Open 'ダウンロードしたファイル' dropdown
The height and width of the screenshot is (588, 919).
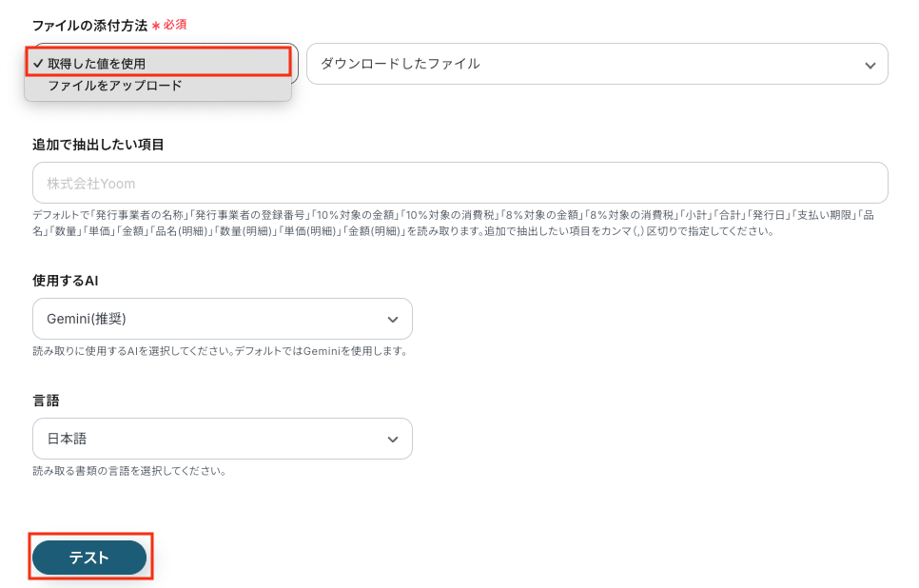coord(596,64)
